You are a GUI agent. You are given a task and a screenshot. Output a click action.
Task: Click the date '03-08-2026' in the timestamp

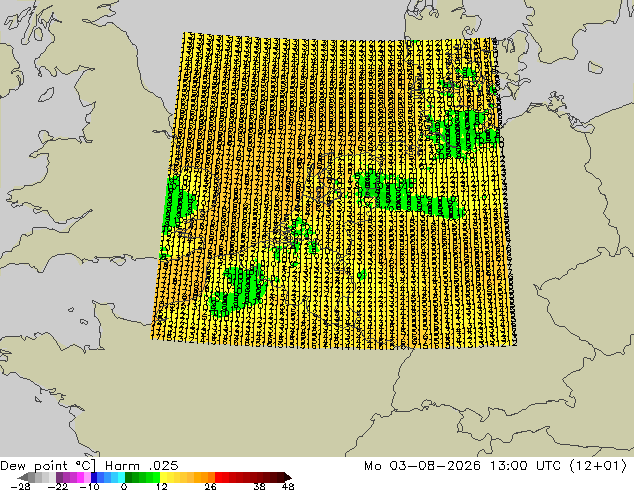(x=435, y=466)
